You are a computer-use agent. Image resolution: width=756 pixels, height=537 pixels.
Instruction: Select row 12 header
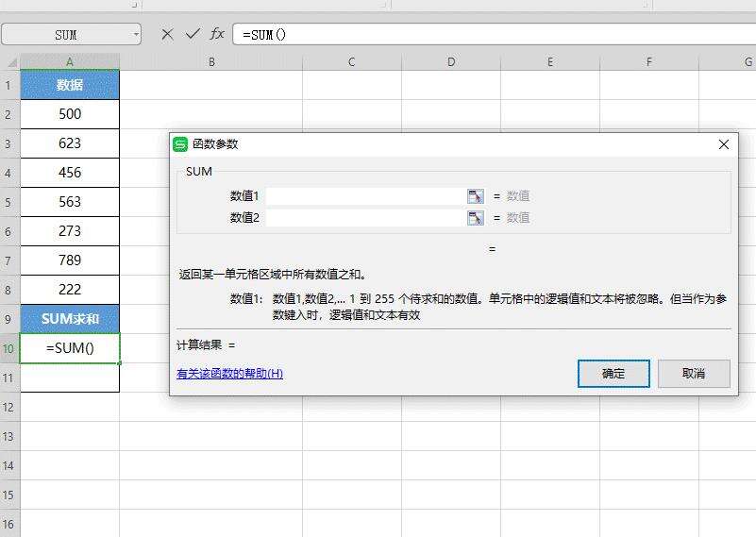tap(9, 408)
